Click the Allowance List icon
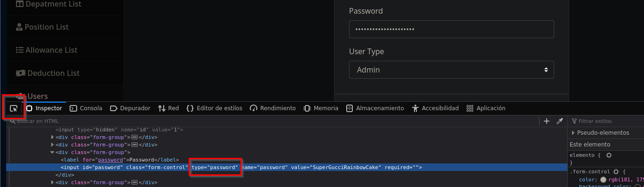This screenshot has width=644, height=187. [x=20, y=50]
